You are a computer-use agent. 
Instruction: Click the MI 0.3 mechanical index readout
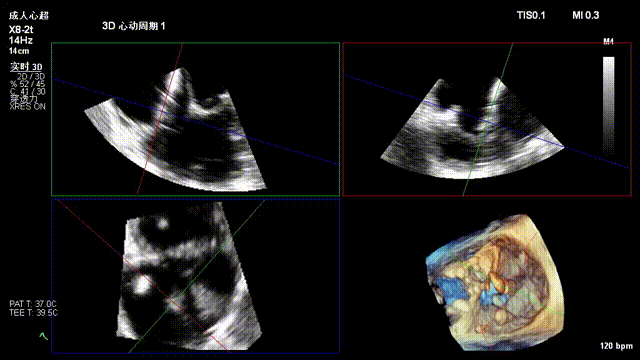pyautogui.click(x=586, y=16)
